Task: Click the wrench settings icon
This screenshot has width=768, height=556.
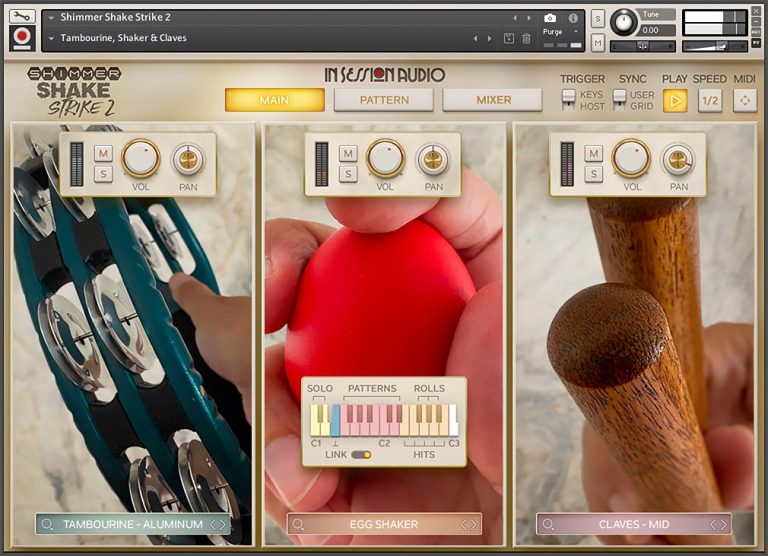Action: [x=22, y=17]
